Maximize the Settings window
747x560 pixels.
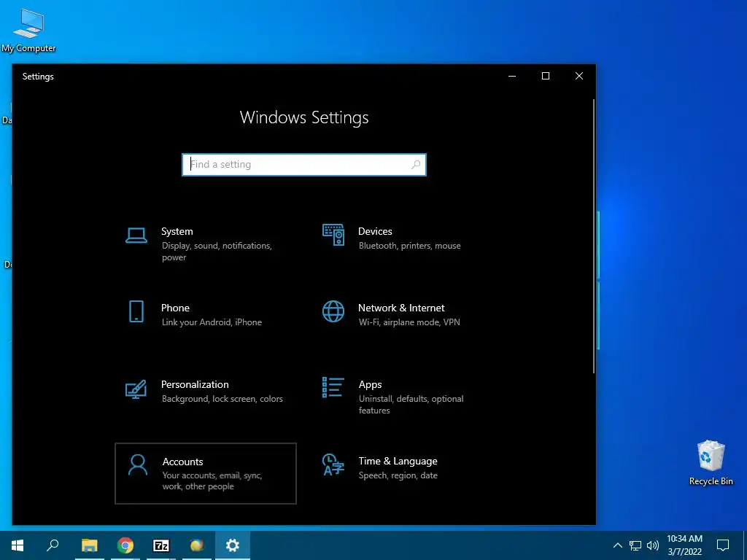[546, 76]
